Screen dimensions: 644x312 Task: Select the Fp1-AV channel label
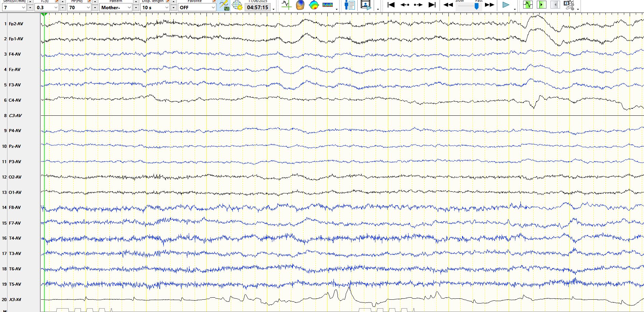[16, 39]
